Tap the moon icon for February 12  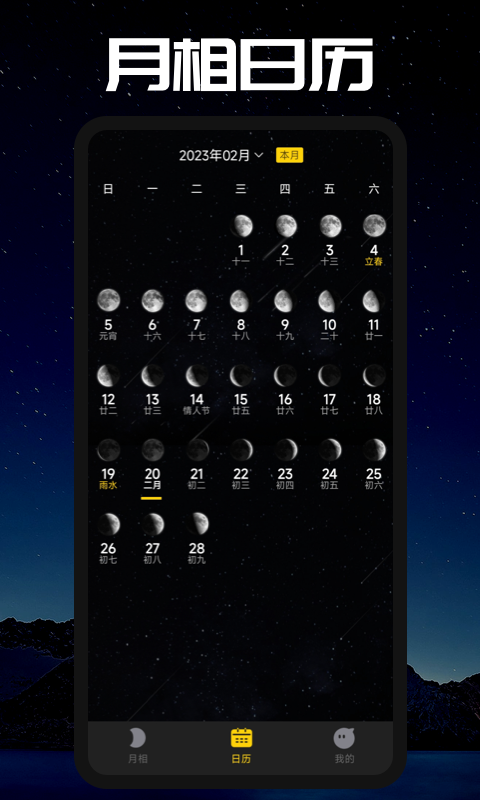(109, 376)
